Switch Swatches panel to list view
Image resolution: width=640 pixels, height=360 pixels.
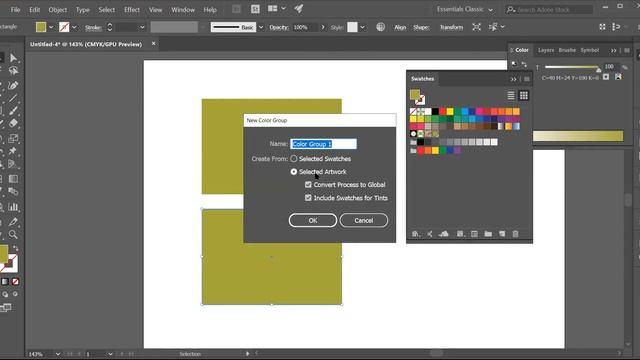click(x=511, y=96)
